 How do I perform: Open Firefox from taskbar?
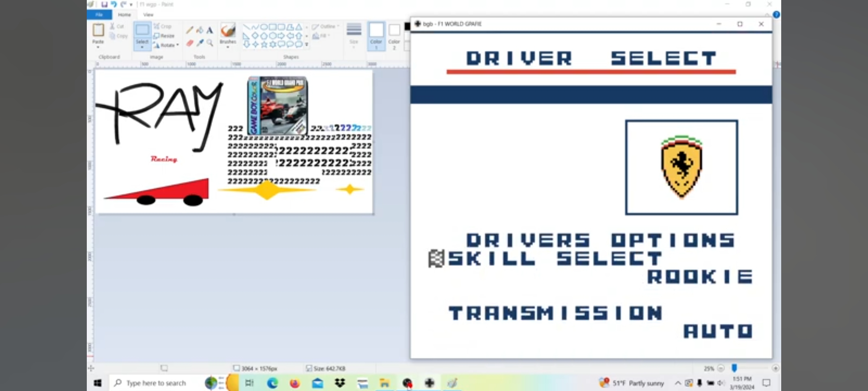pyautogui.click(x=295, y=383)
